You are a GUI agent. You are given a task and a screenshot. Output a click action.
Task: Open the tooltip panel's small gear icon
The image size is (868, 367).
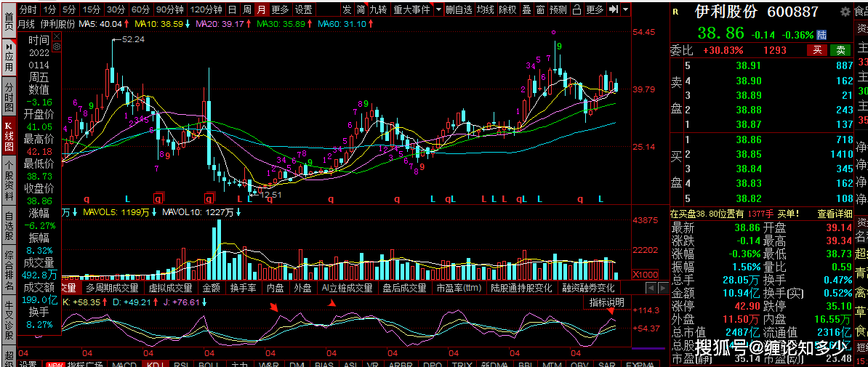pos(57,47)
